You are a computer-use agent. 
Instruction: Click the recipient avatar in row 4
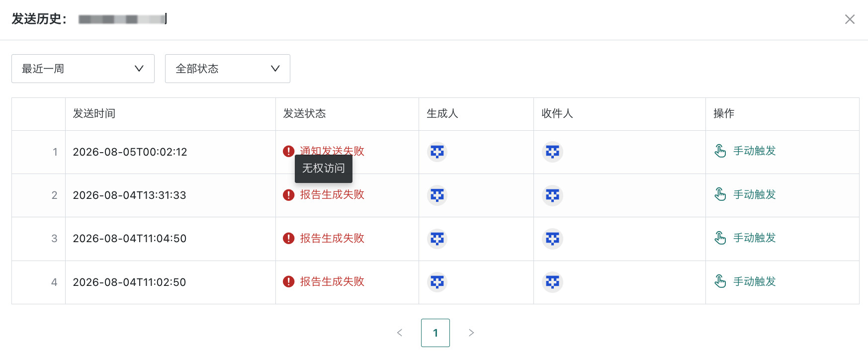click(552, 282)
